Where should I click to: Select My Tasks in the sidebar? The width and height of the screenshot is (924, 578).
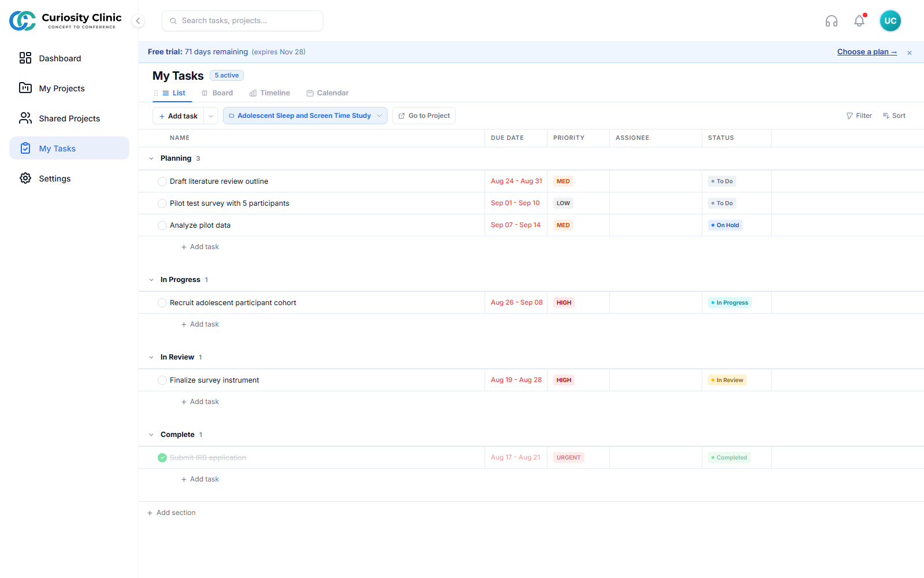pos(69,149)
